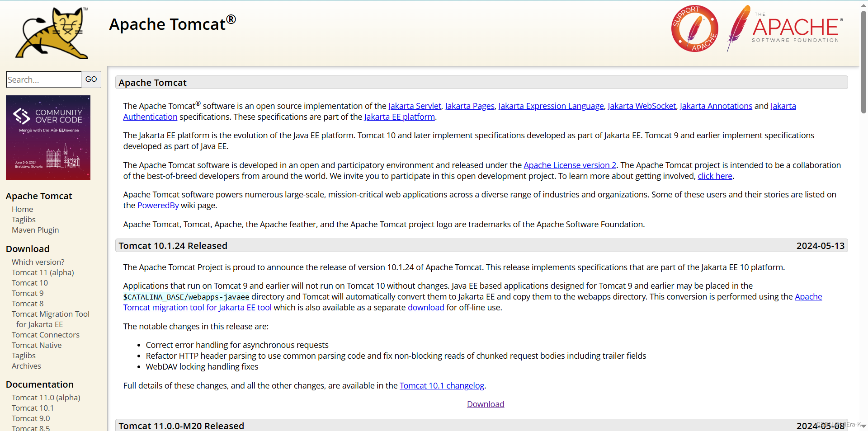This screenshot has height=431, width=868.
Task: Click the Apache Tomcat page title
Action: [173, 24]
